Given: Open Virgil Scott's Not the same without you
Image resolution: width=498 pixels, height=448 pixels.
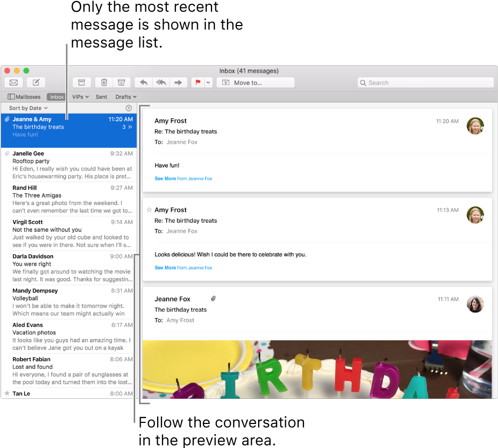Looking at the screenshot, I should pyautogui.click(x=69, y=233).
